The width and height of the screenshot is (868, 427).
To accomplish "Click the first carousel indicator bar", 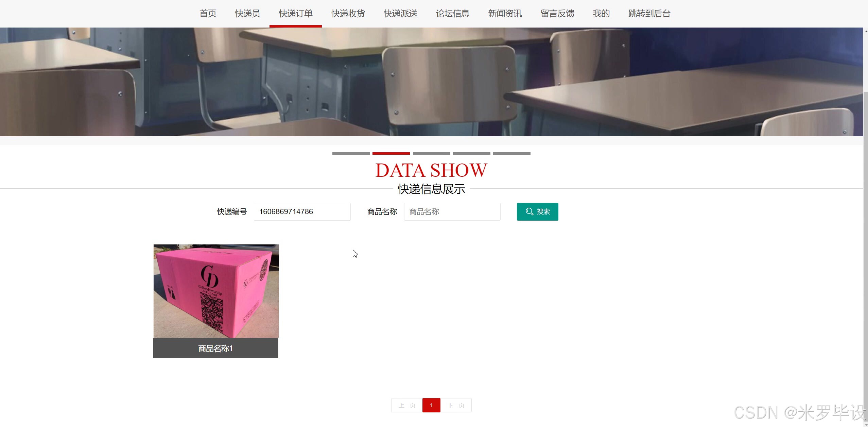I will [x=351, y=153].
